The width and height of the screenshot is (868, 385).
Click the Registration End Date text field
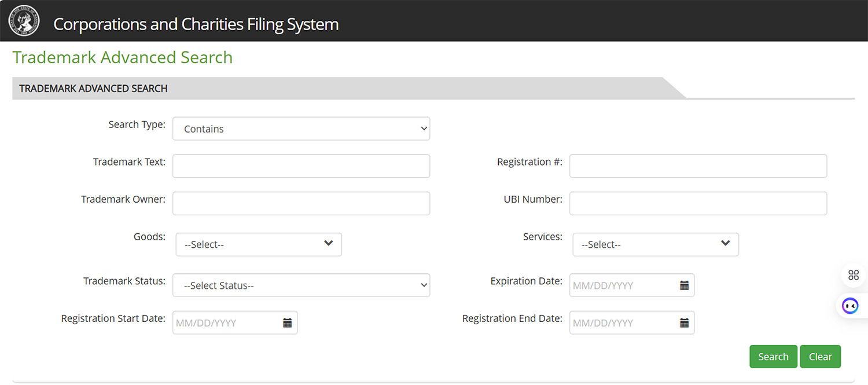(x=622, y=323)
